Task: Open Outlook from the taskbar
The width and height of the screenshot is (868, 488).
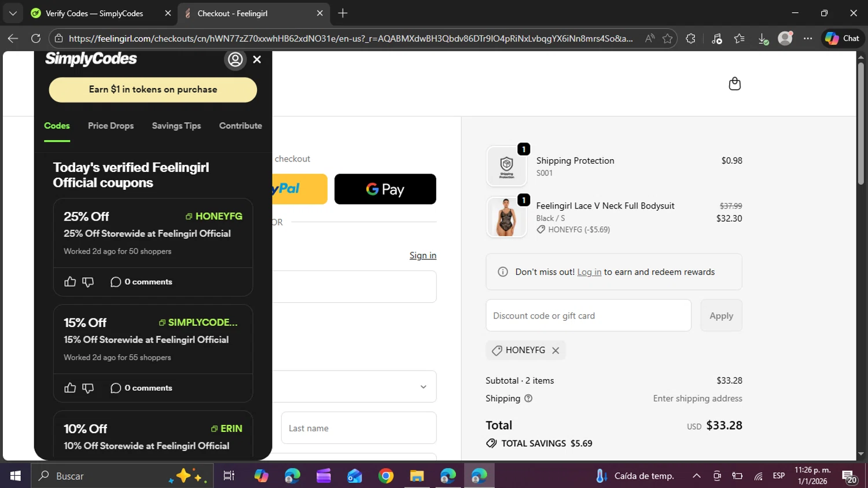Action: pyautogui.click(x=355, y=476)
